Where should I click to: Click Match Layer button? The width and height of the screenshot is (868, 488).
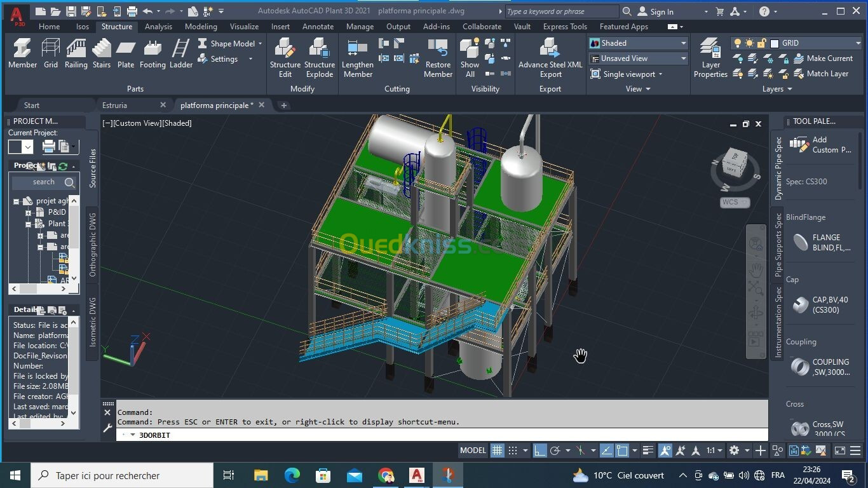(x=821, y=74)
